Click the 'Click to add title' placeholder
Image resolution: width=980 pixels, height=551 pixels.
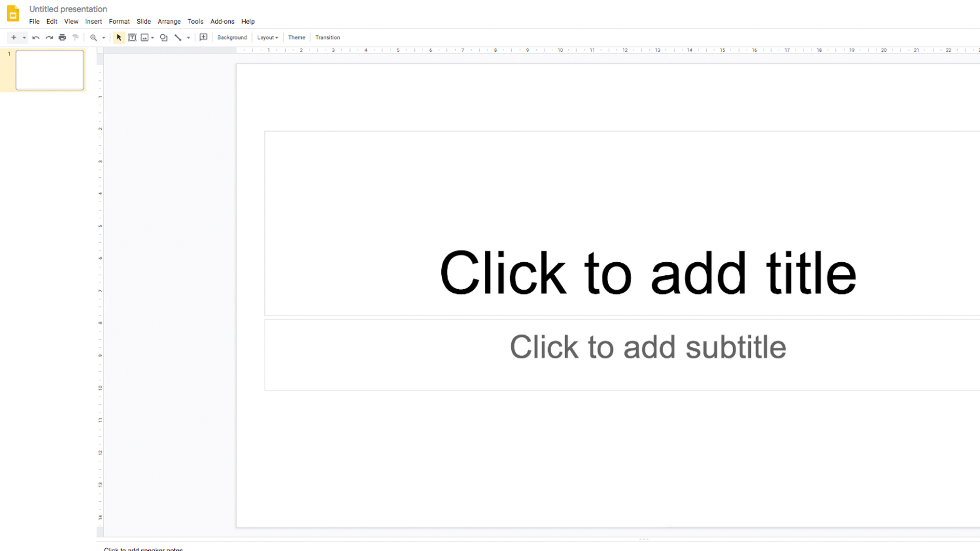[622, 223]
